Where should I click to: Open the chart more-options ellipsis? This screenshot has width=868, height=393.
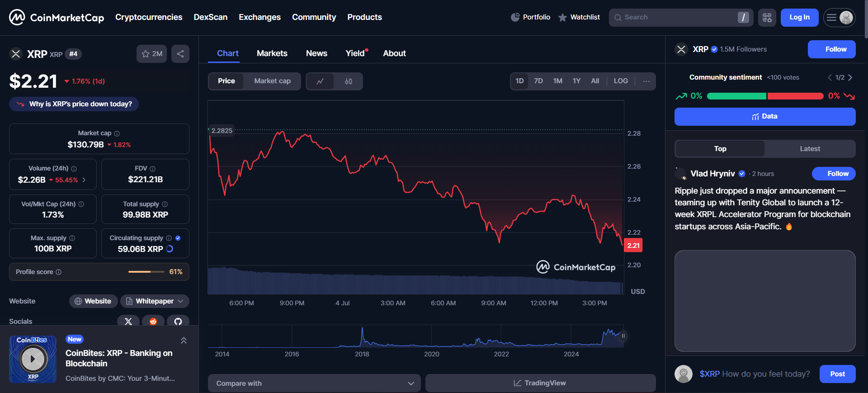646,81
